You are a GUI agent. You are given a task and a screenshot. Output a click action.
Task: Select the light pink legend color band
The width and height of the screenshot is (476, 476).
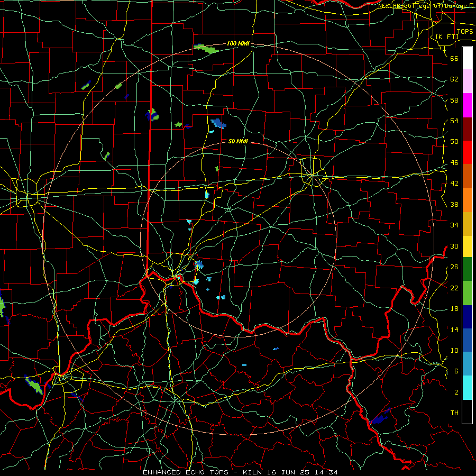click(467, 81)
